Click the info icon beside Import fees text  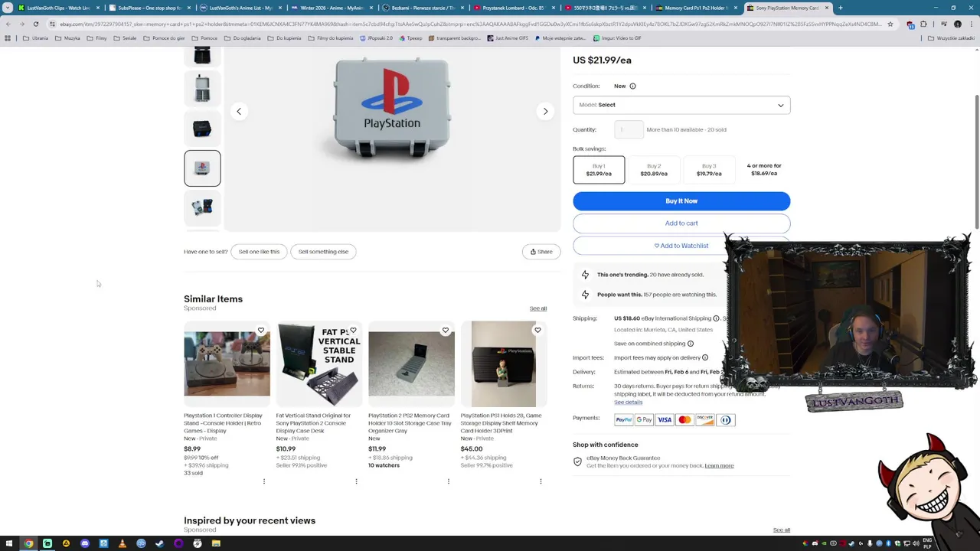(x=705, y=357)
